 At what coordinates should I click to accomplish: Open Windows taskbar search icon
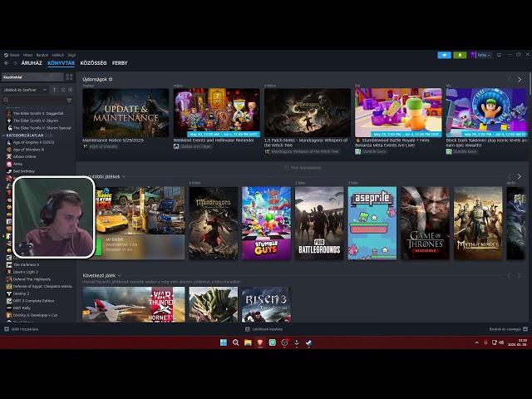235,342
